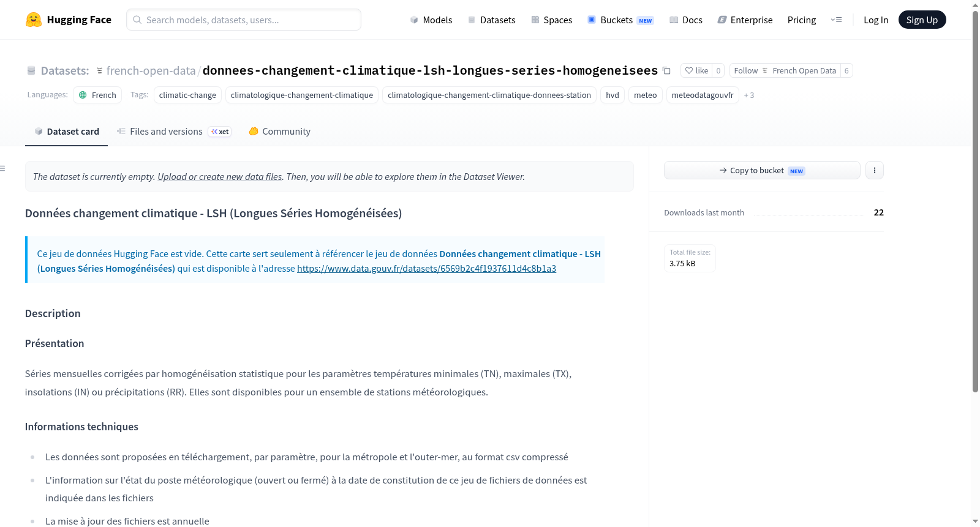Open Buckets in the navigation bar
This screenshot has width=980, height=527.
point(620,20)
